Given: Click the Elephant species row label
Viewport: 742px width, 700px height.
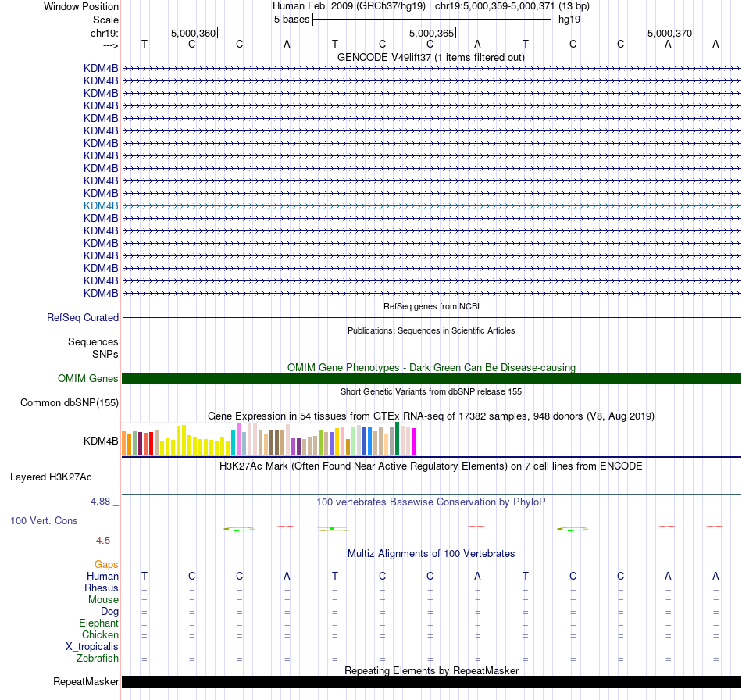Looking at the screenshot, I should [98, 623].
